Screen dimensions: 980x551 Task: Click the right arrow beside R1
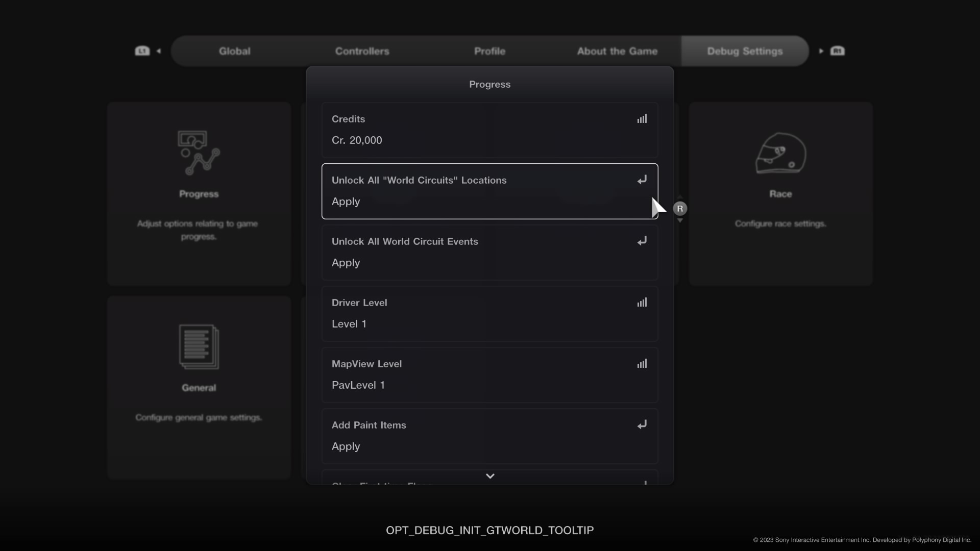(821, 51)
